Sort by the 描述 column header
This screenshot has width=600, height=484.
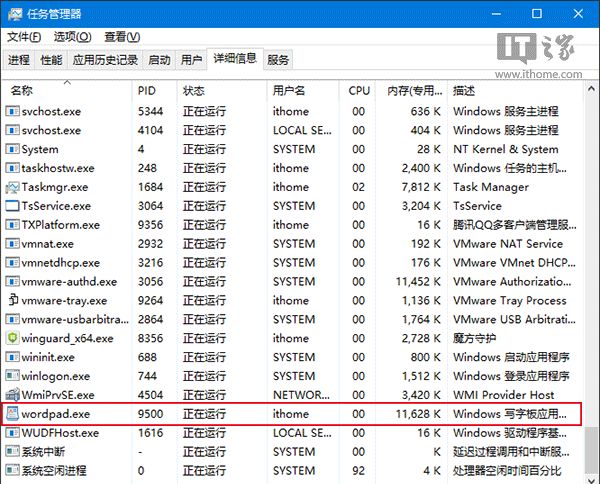[515, 91]
